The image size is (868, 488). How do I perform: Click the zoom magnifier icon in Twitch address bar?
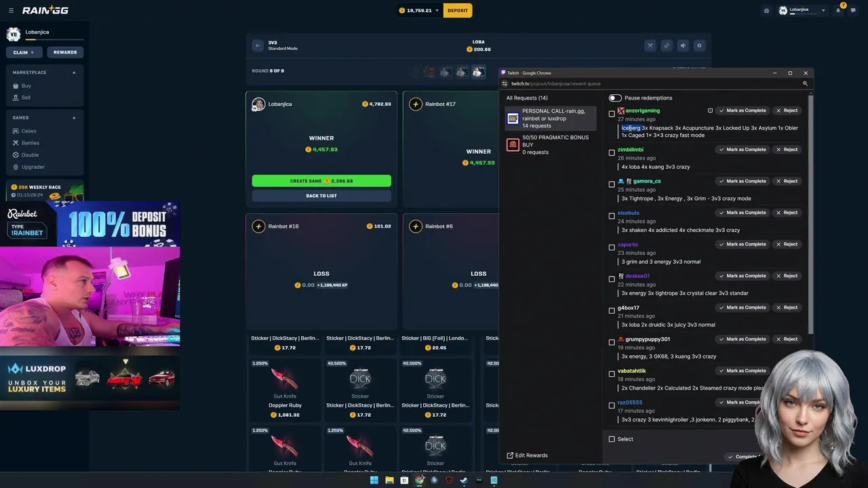click(x=805, y=83)
